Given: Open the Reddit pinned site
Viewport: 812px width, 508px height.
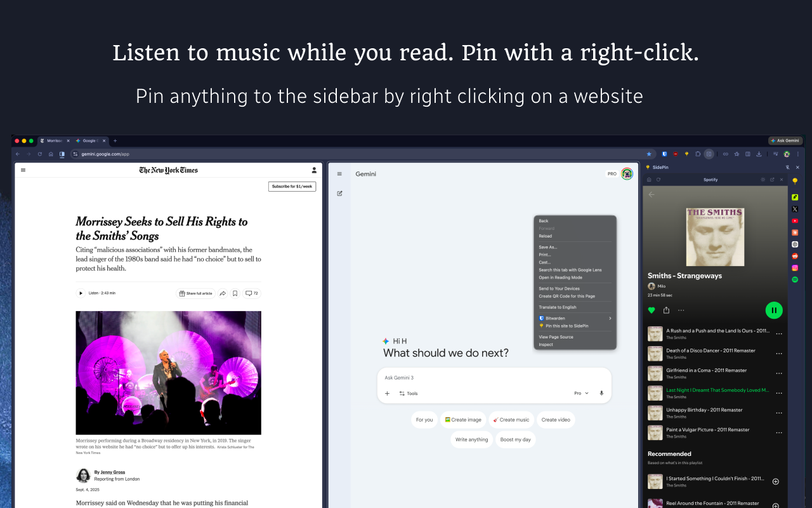Looking at the screenshot, I should [x=795, y=256].
